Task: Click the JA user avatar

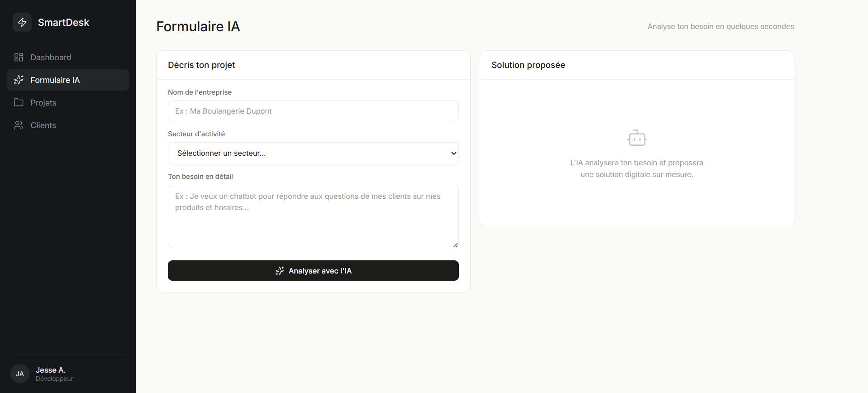Action: pos(20,374)
